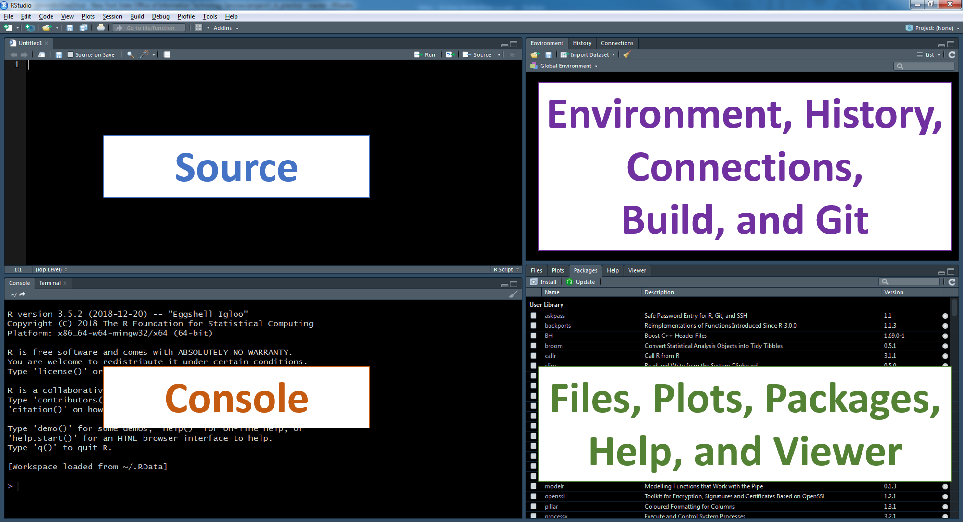
Task: Open Source button options arrow
Action: [499, 55]
